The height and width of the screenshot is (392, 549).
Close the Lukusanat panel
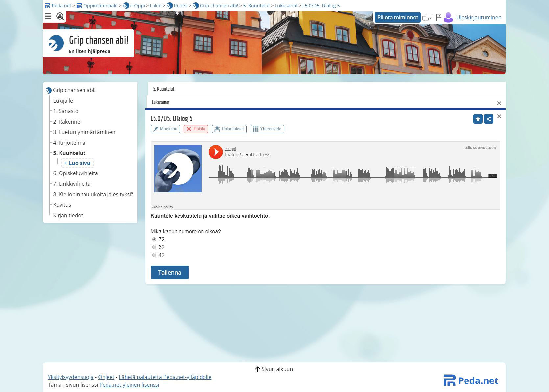click(x=499, y=103)
